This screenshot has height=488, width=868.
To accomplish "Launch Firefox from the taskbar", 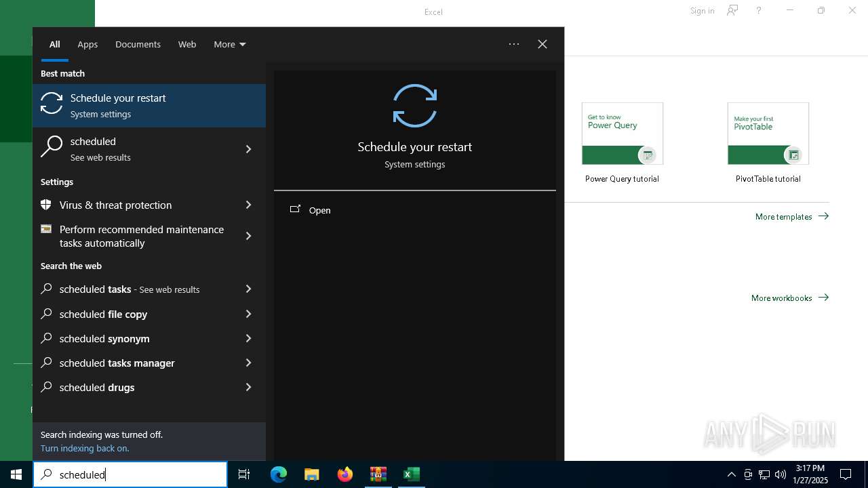I will (345, 474).
